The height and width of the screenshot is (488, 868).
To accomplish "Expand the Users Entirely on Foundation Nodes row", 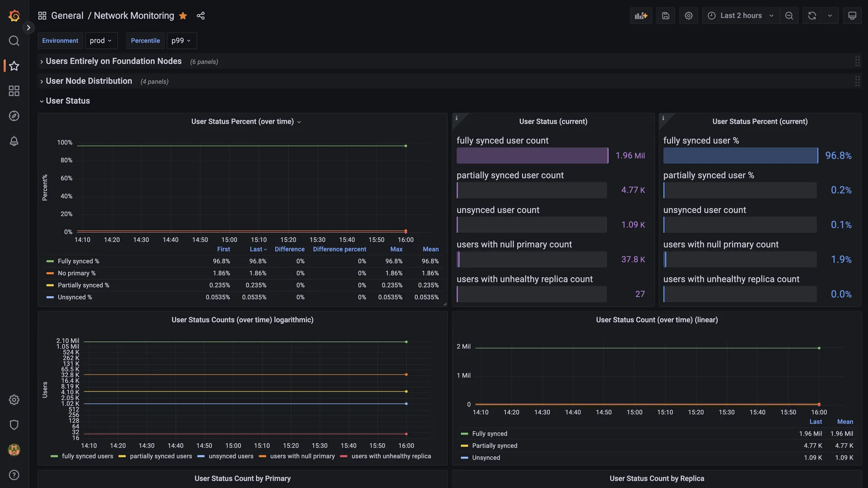I will (114, 61).
